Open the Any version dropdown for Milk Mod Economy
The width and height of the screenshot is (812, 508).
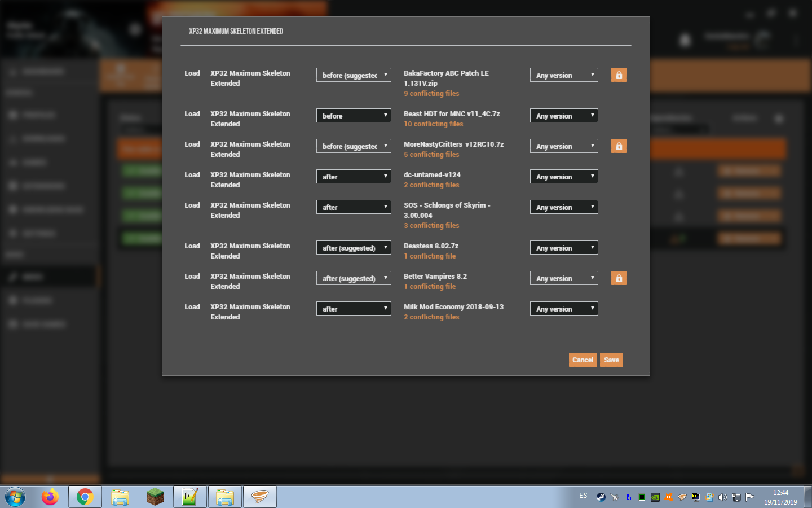click(x=564, y=309)
